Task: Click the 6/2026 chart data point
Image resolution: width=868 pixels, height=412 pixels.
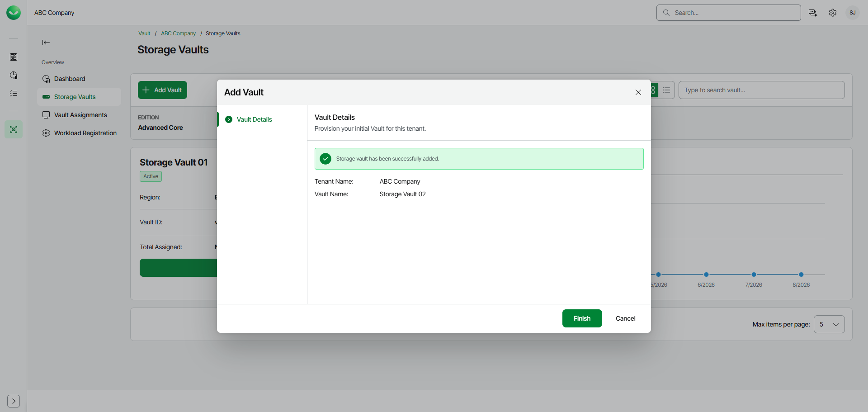Action: [x=706, y=275]
